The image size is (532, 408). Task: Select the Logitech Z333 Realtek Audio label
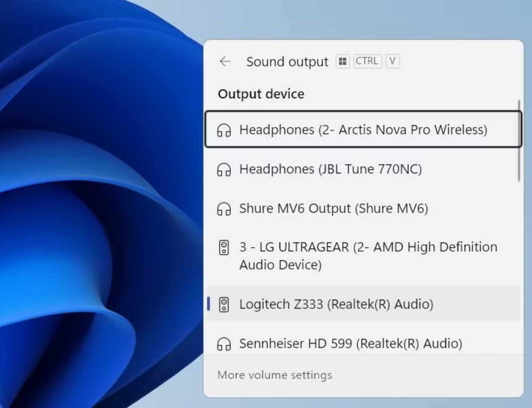[336, 304]
